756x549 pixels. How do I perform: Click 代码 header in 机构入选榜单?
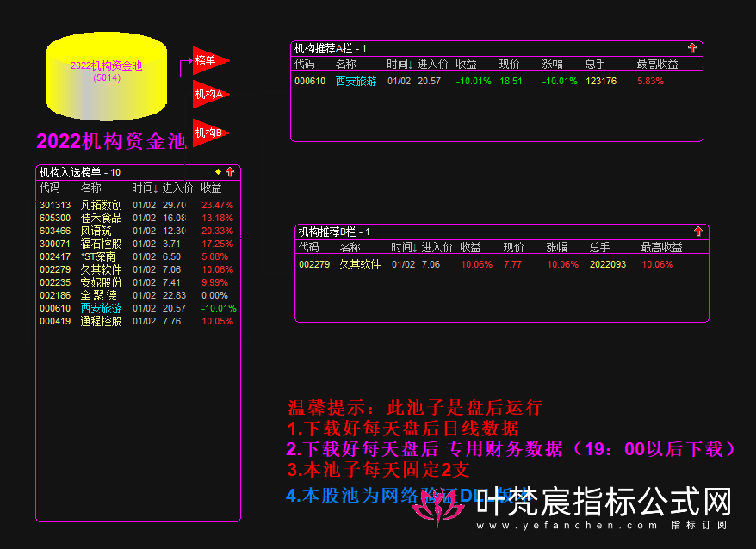click(50, 188)
